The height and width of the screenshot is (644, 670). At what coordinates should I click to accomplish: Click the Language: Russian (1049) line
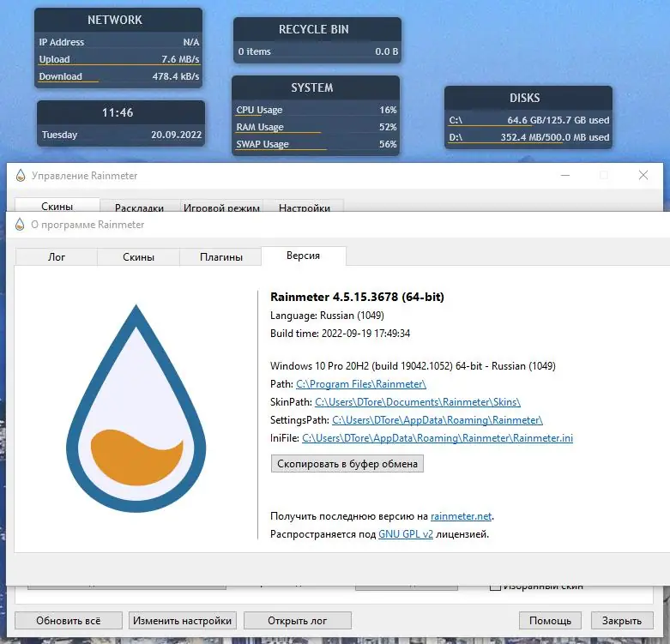click(x=328, y=316)
